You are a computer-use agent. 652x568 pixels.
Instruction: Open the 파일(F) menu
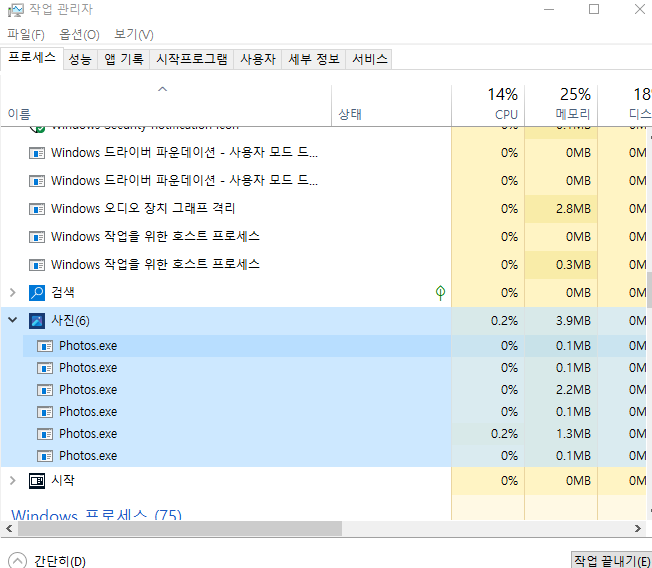point(26,35)
